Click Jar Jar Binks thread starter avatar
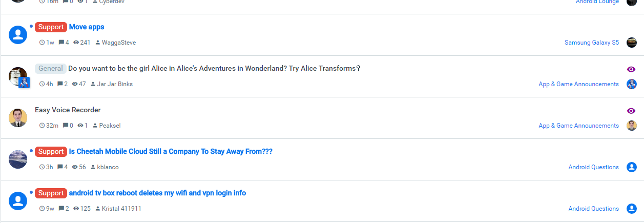The image size is (644, 223). click(x=18, y=76)
